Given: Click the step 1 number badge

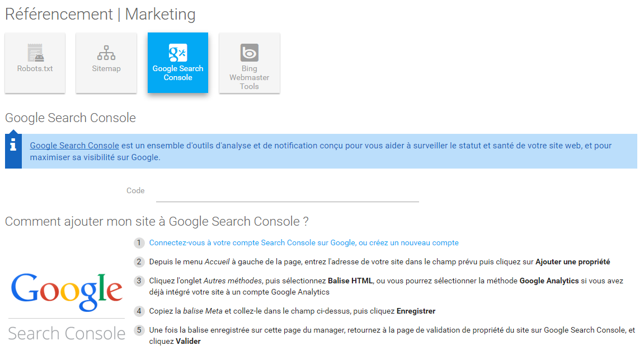Looking at the screenshot, I should [139, 242].
